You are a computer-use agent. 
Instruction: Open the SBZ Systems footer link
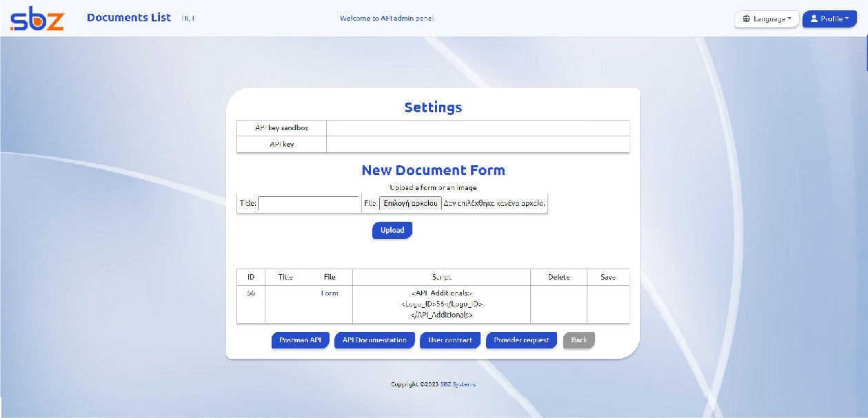click(458, 384)
